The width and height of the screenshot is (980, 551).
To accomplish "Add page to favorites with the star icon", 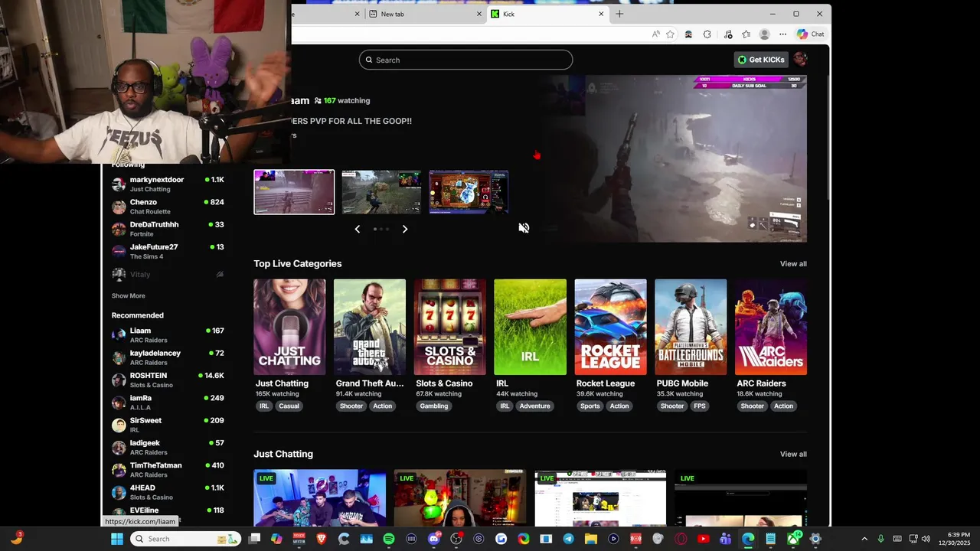I will [671, 34].
